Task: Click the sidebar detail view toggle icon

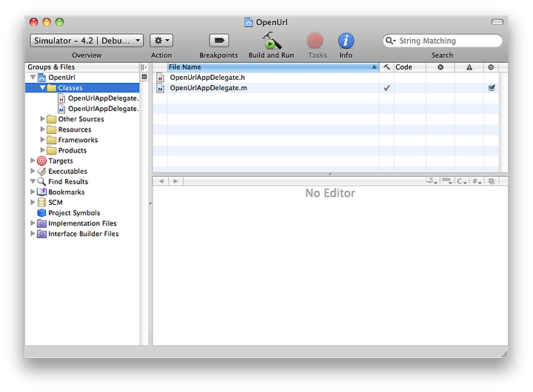Action: [x=144, y=77]
